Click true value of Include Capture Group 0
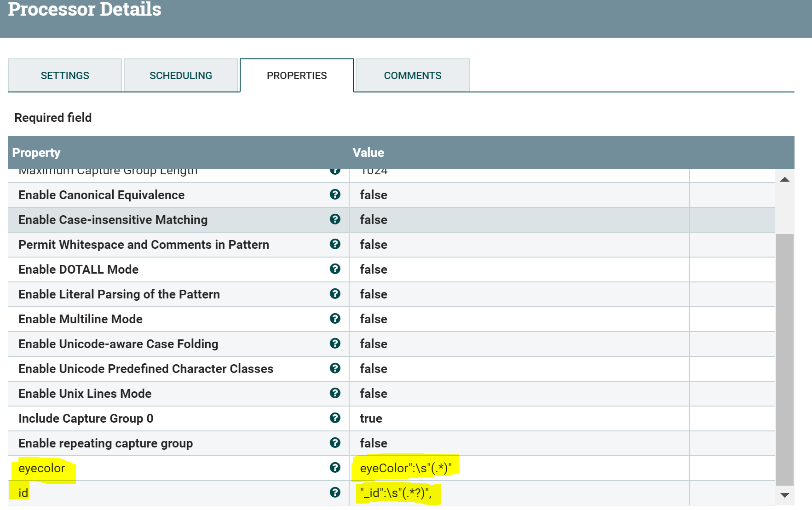812x510 pixels. pos(370,418)
